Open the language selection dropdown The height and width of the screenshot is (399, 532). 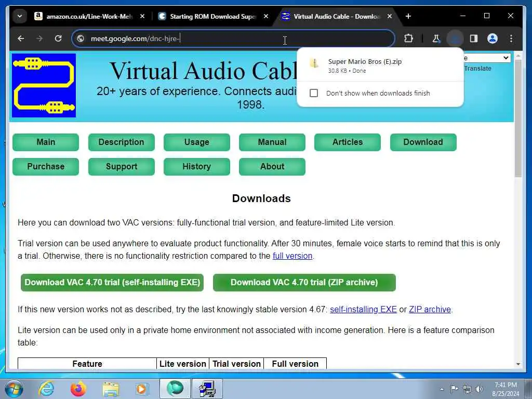[x=487, y=58]
